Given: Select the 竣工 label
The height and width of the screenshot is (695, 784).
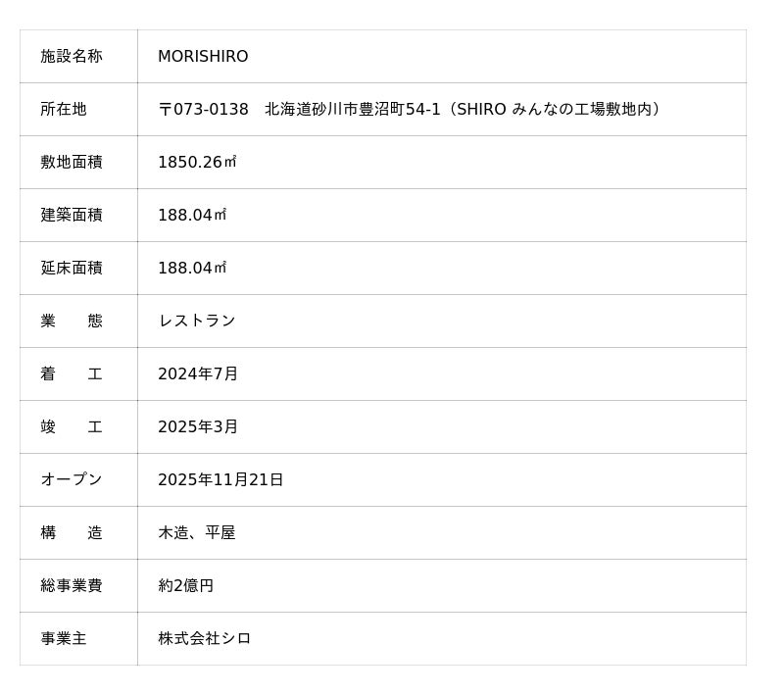Looking at the screenshot, I should click(72, 426).
